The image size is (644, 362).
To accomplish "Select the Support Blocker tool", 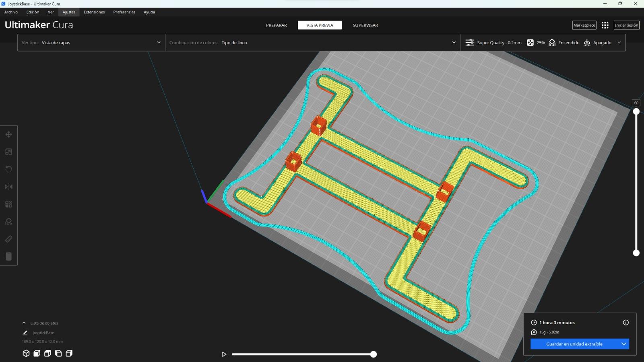I will (8, 222).
